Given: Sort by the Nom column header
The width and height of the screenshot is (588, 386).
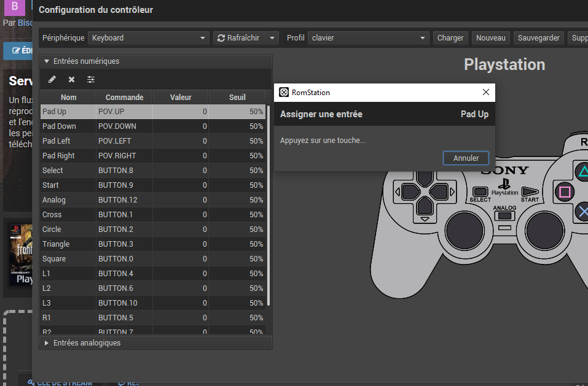Looking at the screenshot, I should (x=68, y=98).
